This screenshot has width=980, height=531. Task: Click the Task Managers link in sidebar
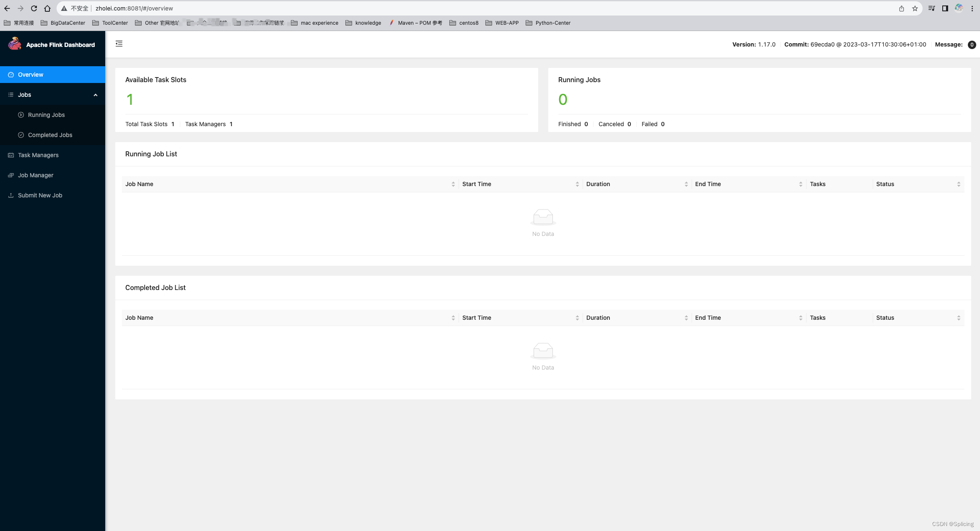click(x=38, y=154)
